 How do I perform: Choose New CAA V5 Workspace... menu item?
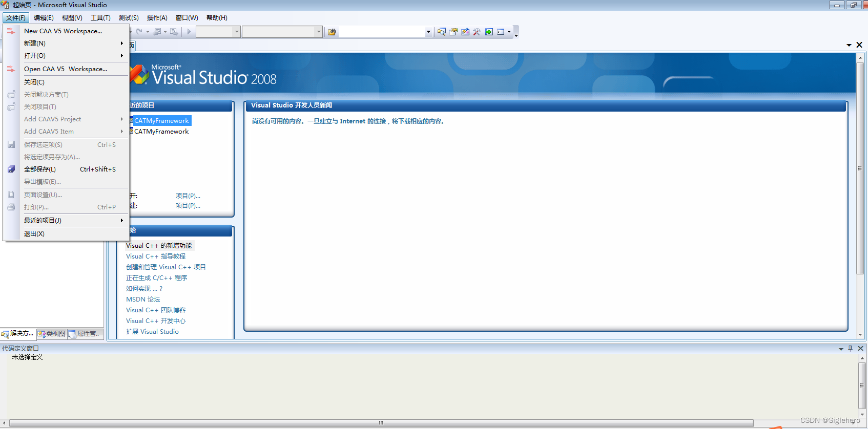[x=63, y=31]
